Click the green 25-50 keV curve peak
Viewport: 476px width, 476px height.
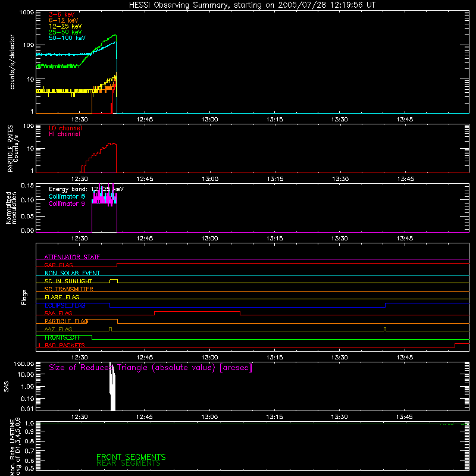[x=114, y=35]
